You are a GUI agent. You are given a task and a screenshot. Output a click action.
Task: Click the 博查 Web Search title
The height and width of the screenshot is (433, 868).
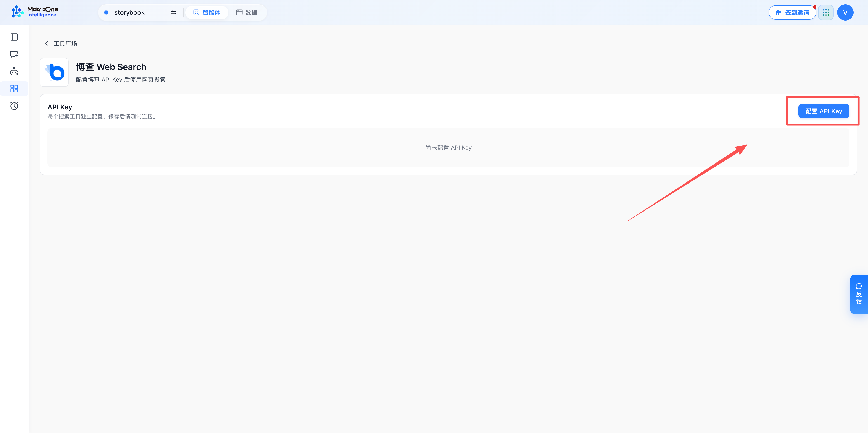pos(111,67)
